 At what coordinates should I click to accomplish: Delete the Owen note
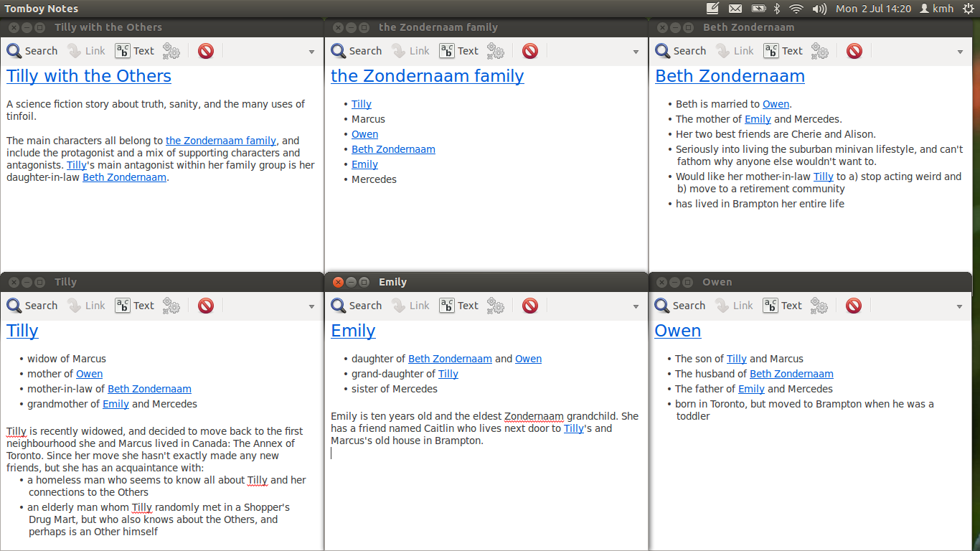(x=854, y=306)
